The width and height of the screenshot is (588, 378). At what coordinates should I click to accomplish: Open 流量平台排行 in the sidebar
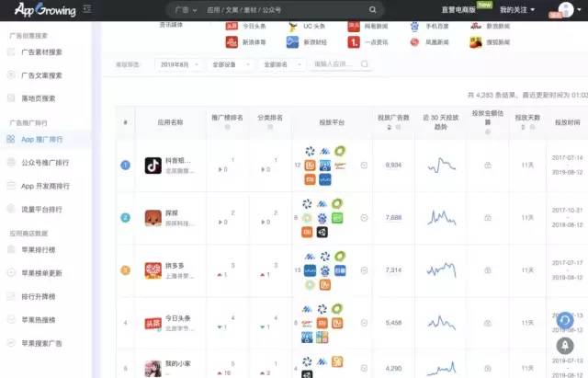pos(41,209)
